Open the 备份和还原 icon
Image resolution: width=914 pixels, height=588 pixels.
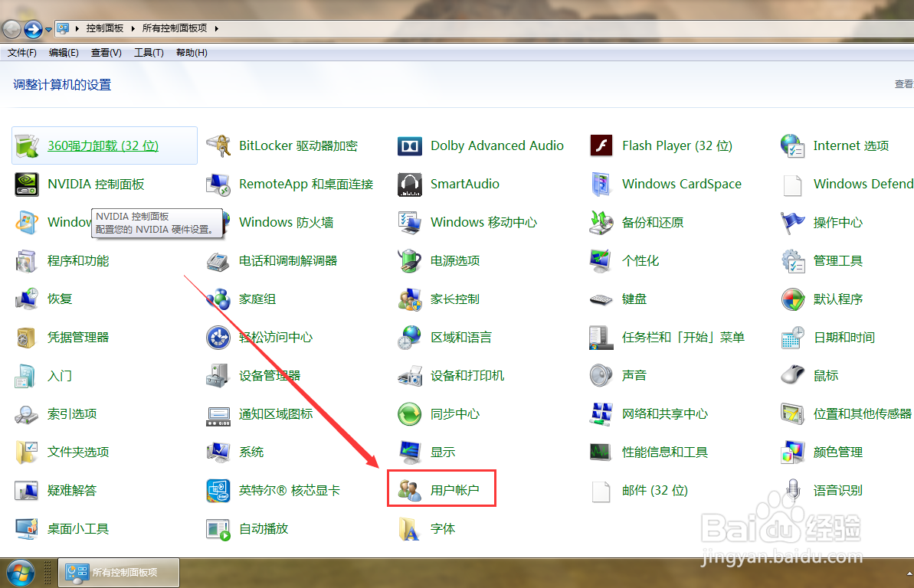coord(601,223)
